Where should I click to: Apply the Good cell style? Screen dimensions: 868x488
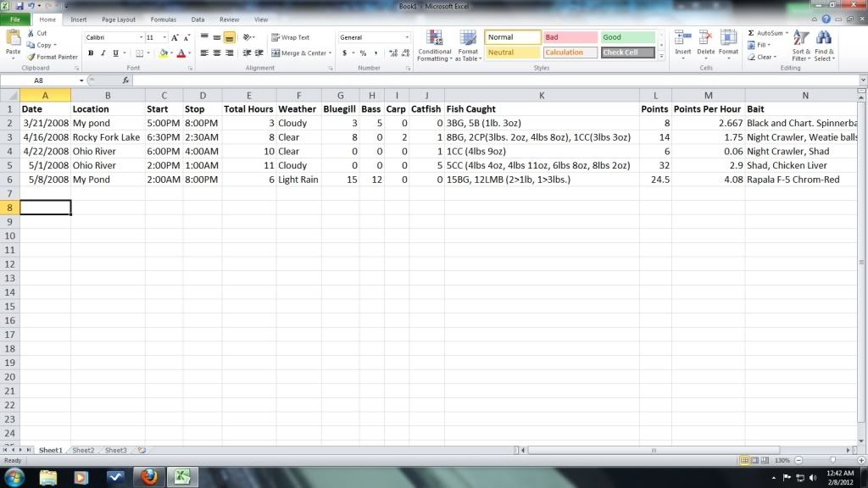point(627,37)
